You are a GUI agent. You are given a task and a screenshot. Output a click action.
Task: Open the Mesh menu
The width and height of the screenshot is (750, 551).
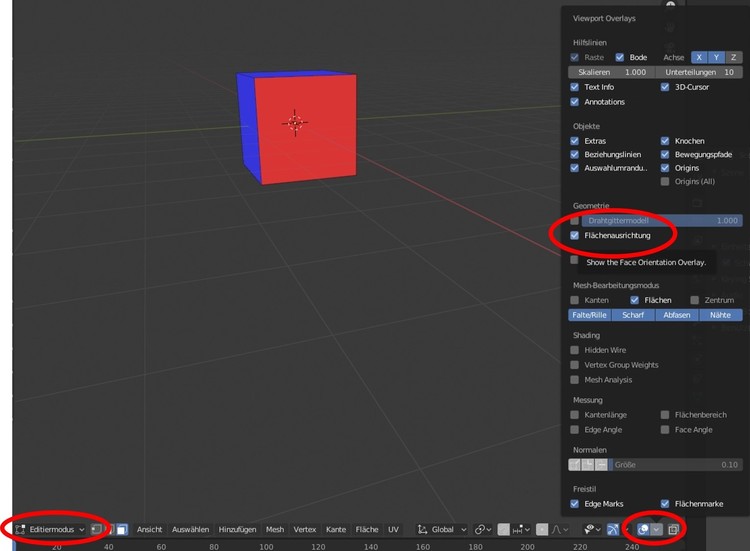tap(274, 529)
